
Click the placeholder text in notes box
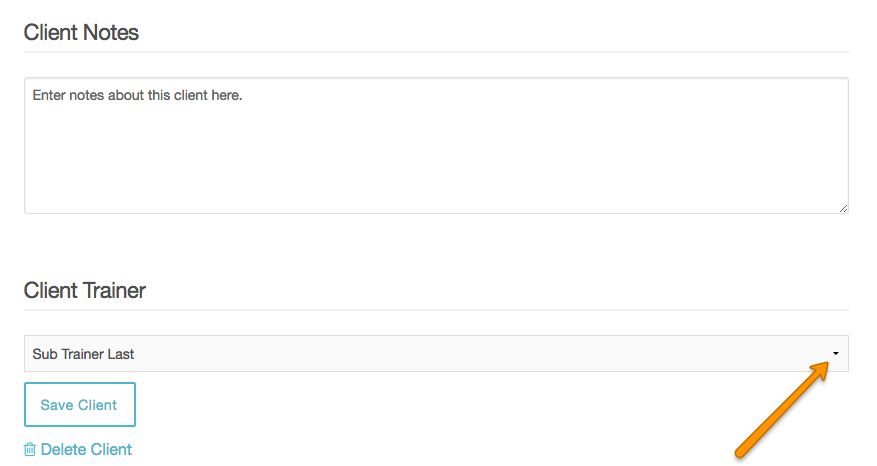[x=137, y=96]
